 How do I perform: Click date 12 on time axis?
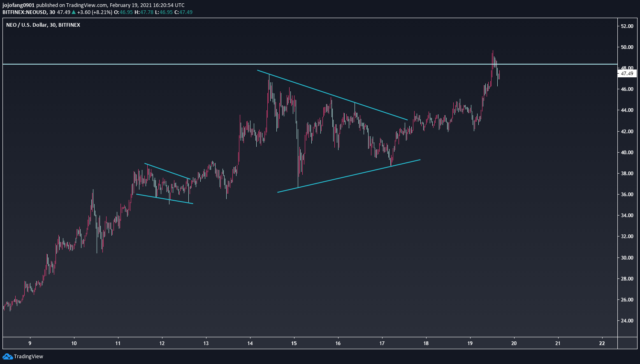point(162,343)
